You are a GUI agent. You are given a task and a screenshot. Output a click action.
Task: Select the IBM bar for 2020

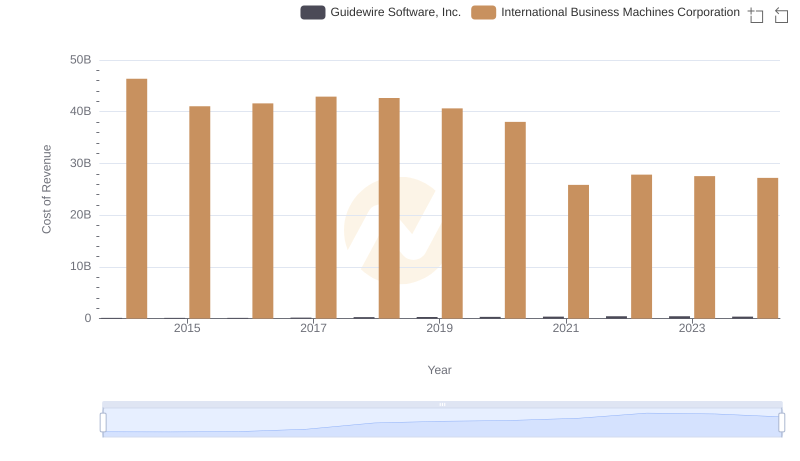point(515,220)
